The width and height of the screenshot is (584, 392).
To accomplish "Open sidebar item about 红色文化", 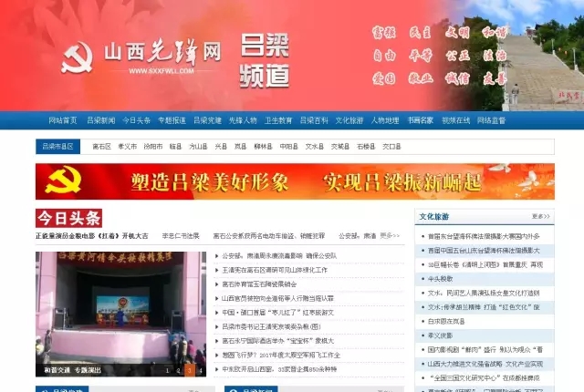I will (x=484, y=307).
